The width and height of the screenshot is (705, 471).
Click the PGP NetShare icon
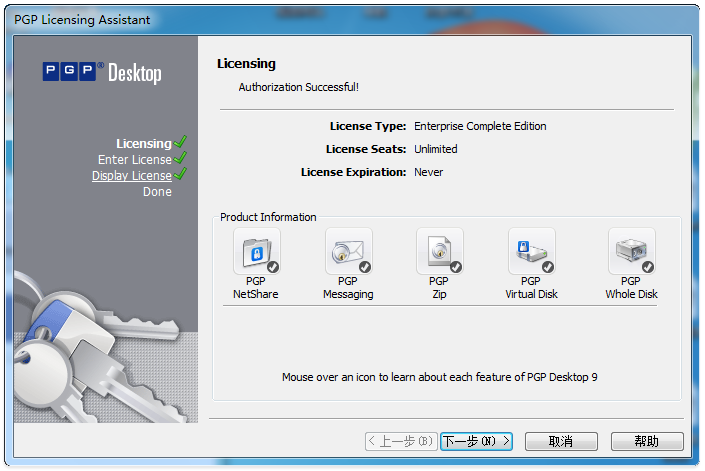click(257, 251)
